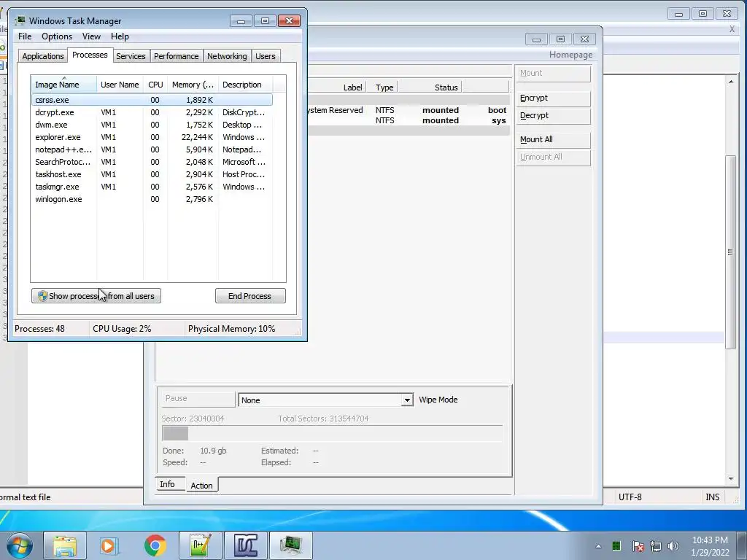This screenshot has height=560, width=747.
Task: Click Encrypt in DiskCryptor
Action: point(553,98)
